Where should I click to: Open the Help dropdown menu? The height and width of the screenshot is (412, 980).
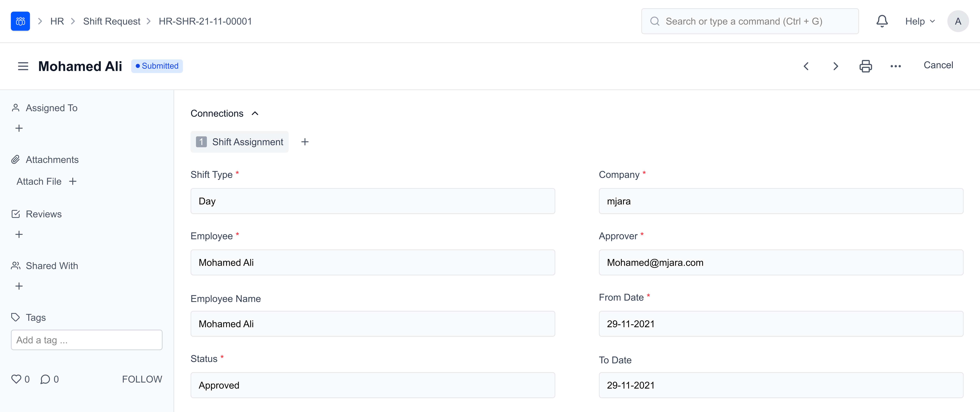coord(919,21)
